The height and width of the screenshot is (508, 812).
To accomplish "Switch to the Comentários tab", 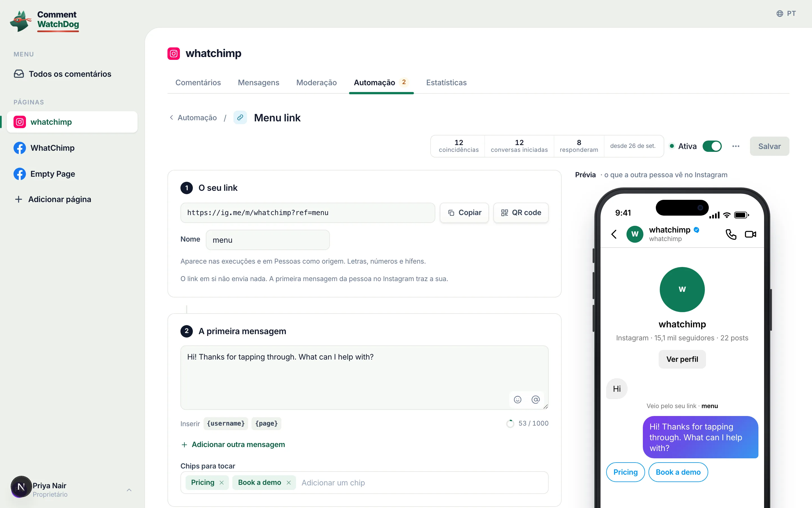I will (x=198, y=83).
